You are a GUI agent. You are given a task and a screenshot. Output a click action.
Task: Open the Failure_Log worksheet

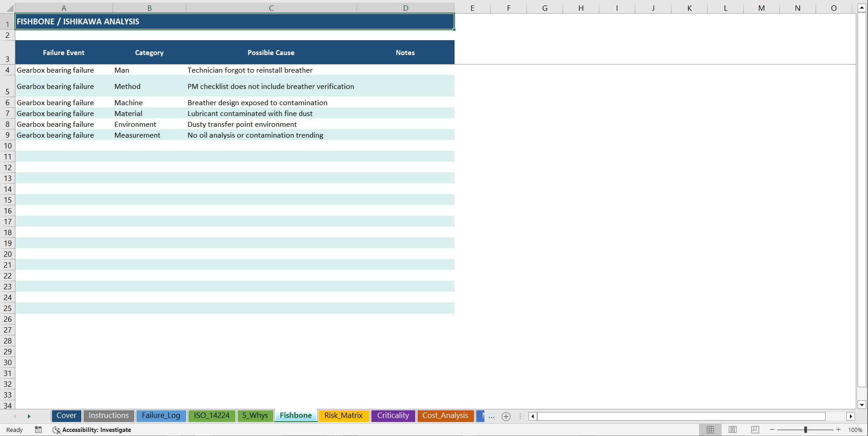[161, 416]
